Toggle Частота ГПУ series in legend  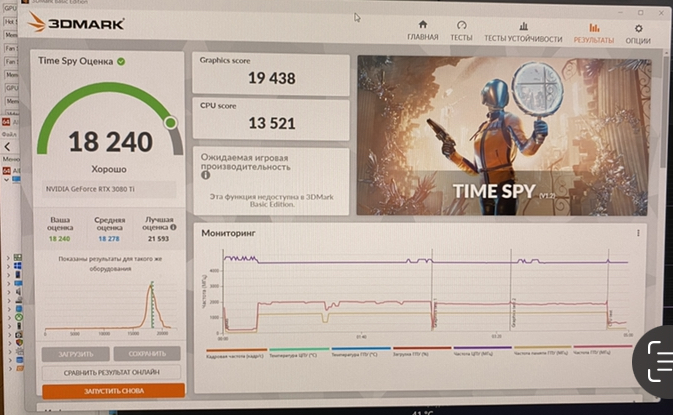coord(602,351)
